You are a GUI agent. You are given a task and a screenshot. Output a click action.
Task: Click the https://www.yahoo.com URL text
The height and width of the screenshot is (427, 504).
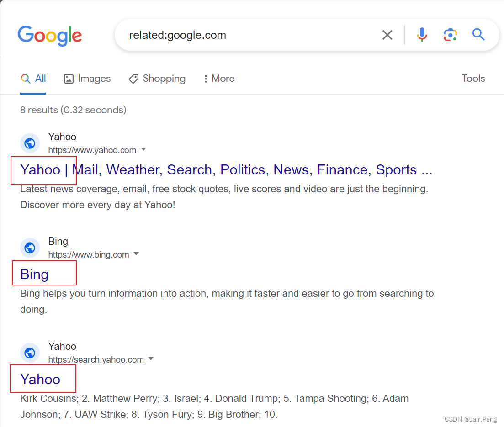coord(92,150)
